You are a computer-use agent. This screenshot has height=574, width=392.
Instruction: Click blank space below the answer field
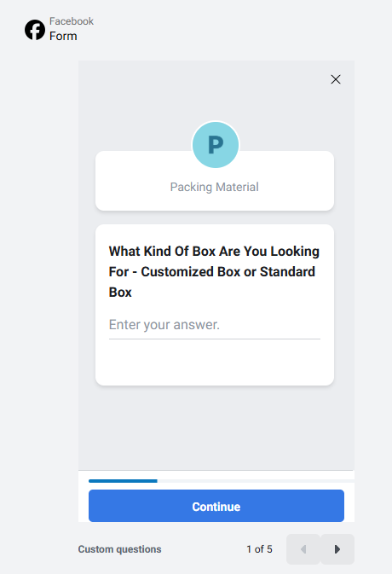[215, 362]
